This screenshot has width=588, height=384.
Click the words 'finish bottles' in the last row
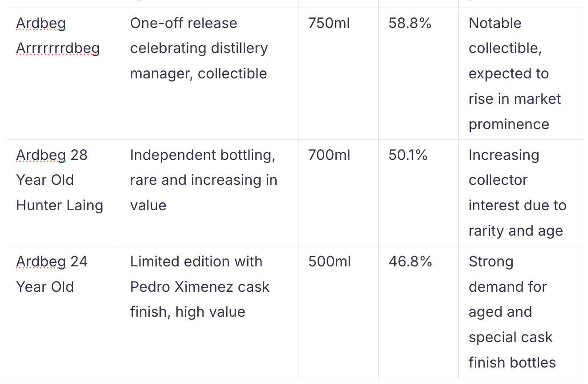coord(512,363)
